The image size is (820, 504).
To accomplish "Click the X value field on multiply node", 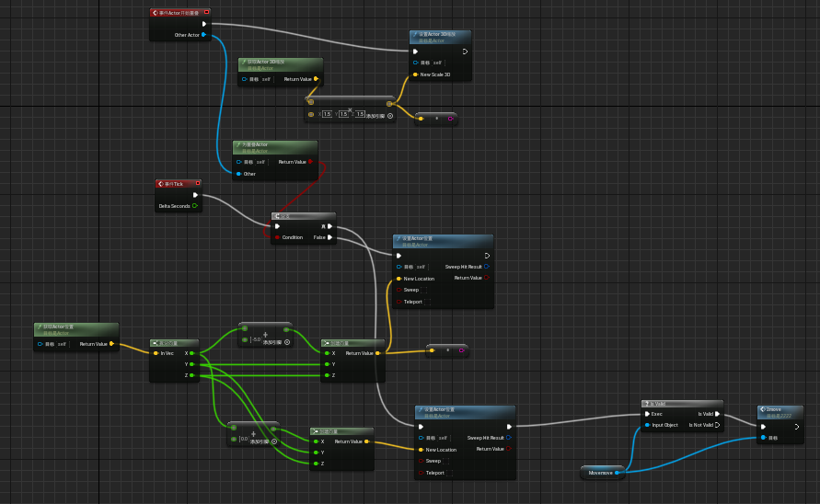I will pos(327,114).
